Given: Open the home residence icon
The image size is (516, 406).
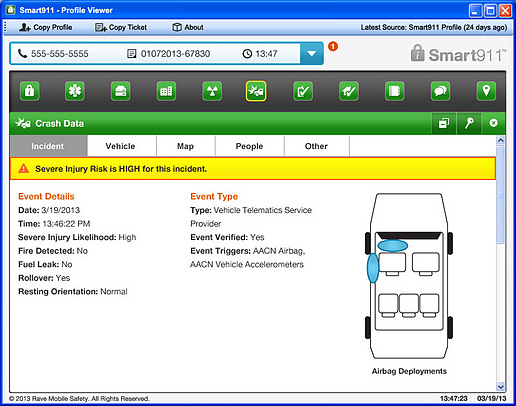Looking at the screenshot, I should click(x=121, y=91).
